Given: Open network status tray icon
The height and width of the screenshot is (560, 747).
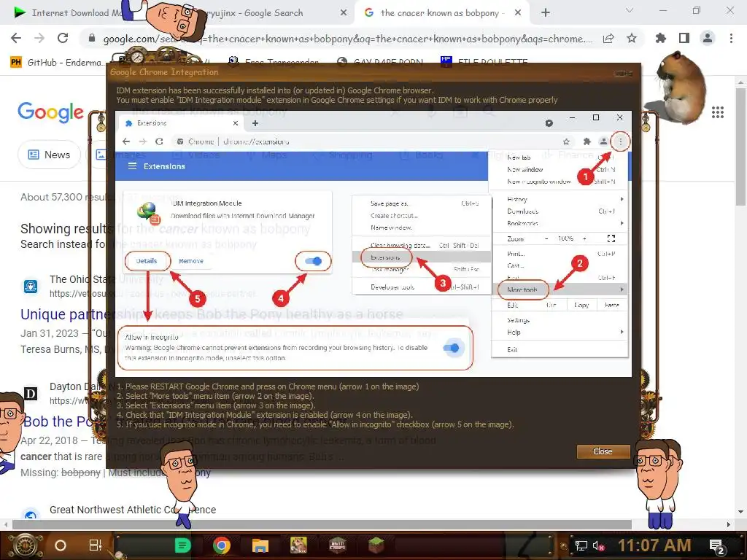Looking at the screenshot, I should [x=581, y=545].
